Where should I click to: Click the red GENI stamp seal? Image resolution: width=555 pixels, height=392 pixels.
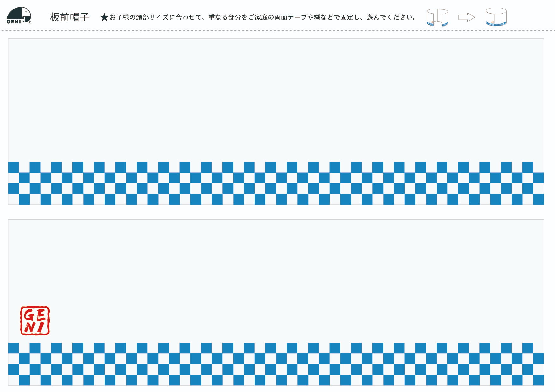[35, 321]
